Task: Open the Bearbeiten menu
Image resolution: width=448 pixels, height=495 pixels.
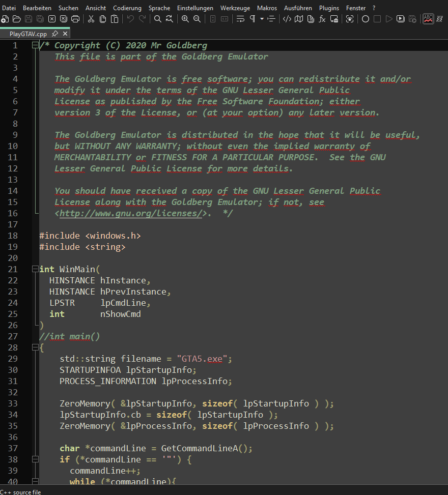Action: 37,8
